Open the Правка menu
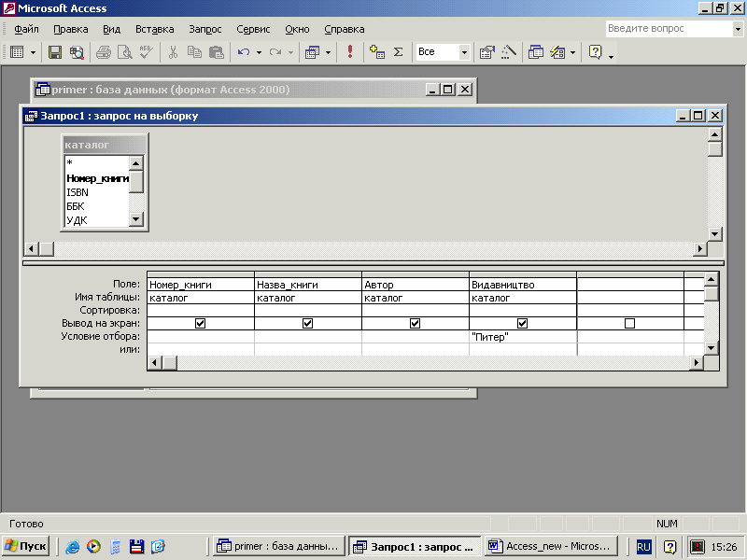The image size is (747, 560). (71, 29)
